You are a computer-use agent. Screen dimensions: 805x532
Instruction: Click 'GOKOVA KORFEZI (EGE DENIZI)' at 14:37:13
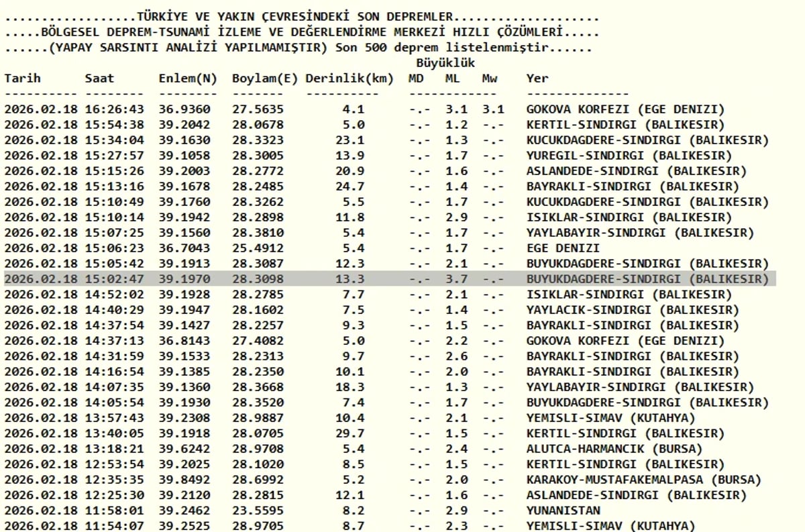pyautogui.click(x=625, y=341)
